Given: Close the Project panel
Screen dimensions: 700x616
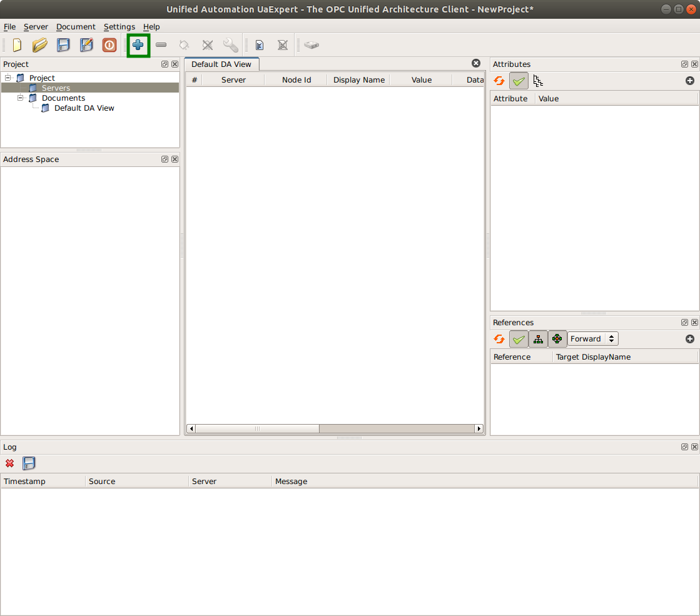Looking at the screenshot, I should (x=175, y=64).
